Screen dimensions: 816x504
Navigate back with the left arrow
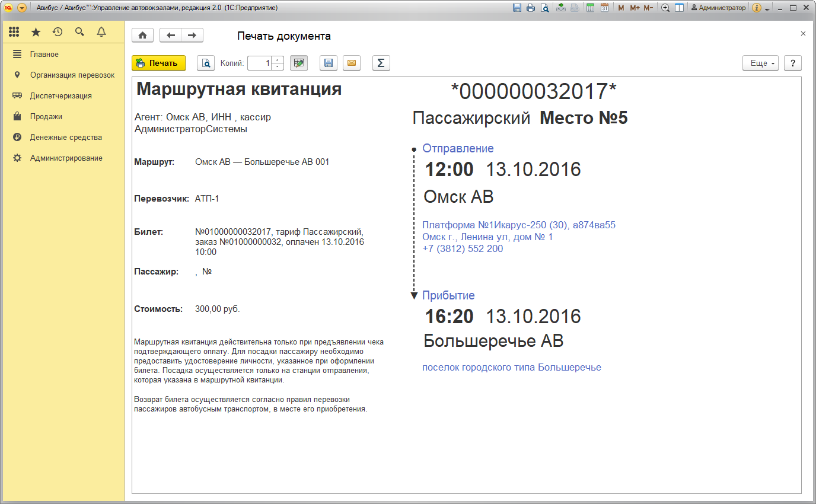point(171,36)
